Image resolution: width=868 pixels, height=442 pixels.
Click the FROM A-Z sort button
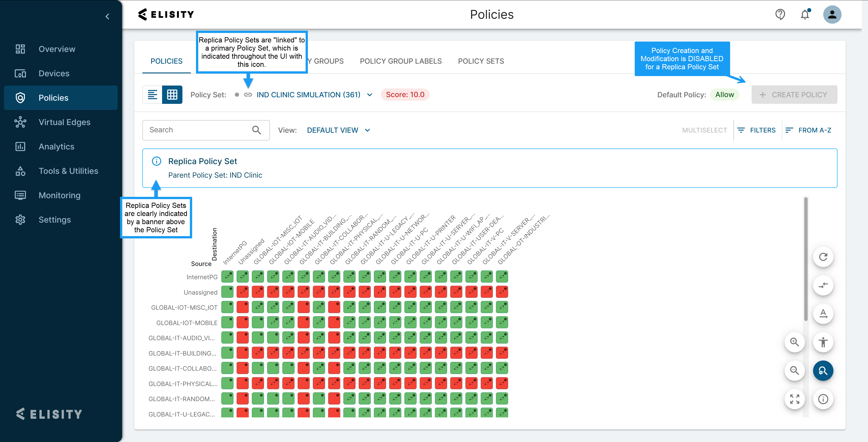pyautogui.click(x=808, y=130)
